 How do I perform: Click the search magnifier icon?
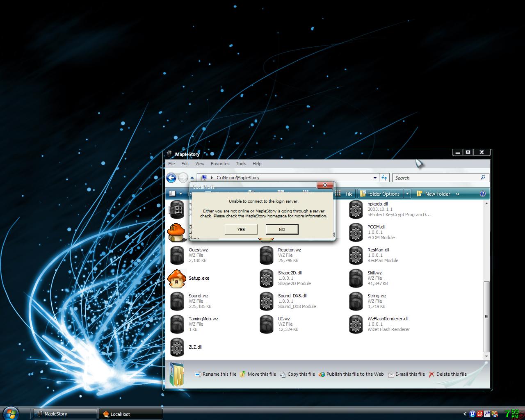tap(483, 178)
